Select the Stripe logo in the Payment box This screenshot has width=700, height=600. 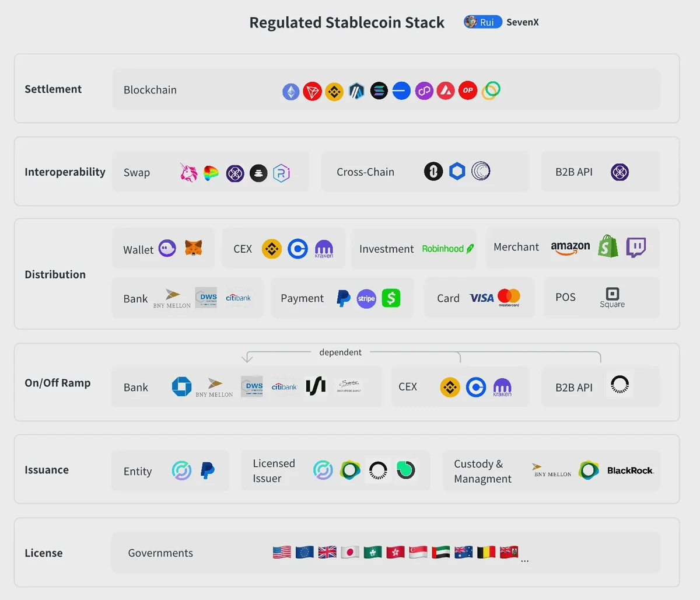(366, 298)
